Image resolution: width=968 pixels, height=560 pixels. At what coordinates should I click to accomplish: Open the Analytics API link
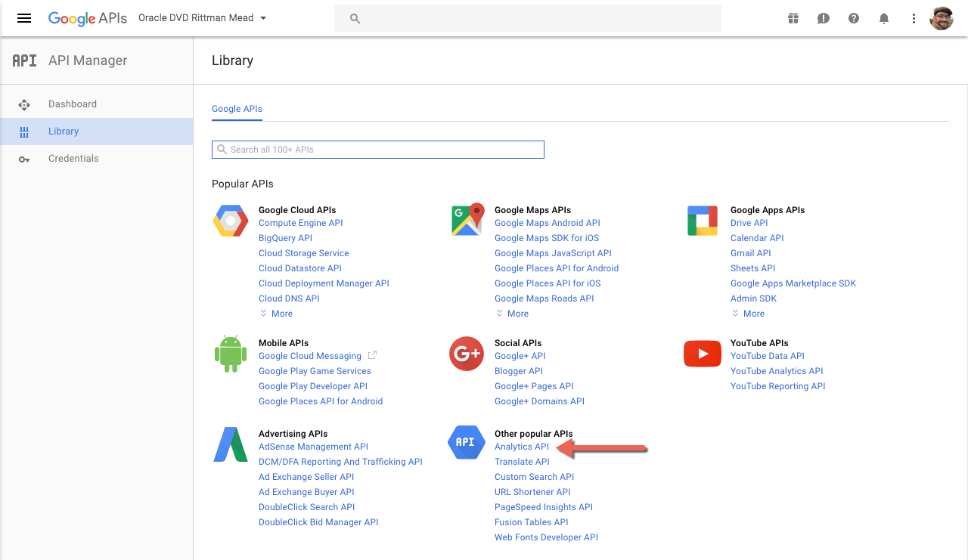point(521,447)
